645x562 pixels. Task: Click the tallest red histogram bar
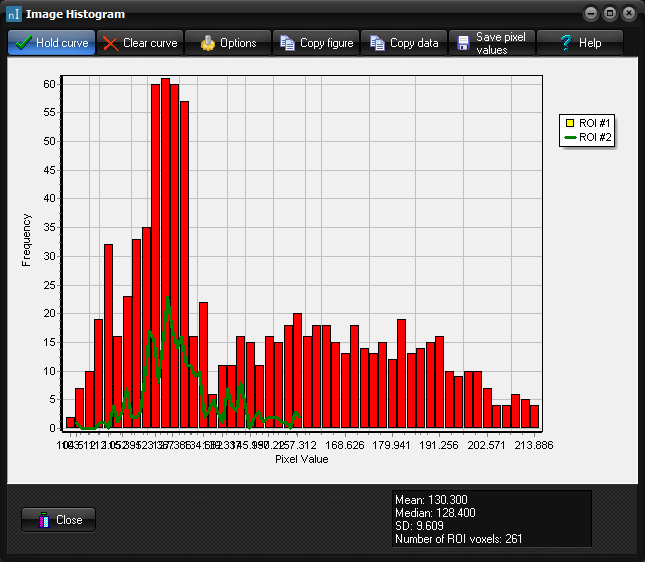pos(165,250)
